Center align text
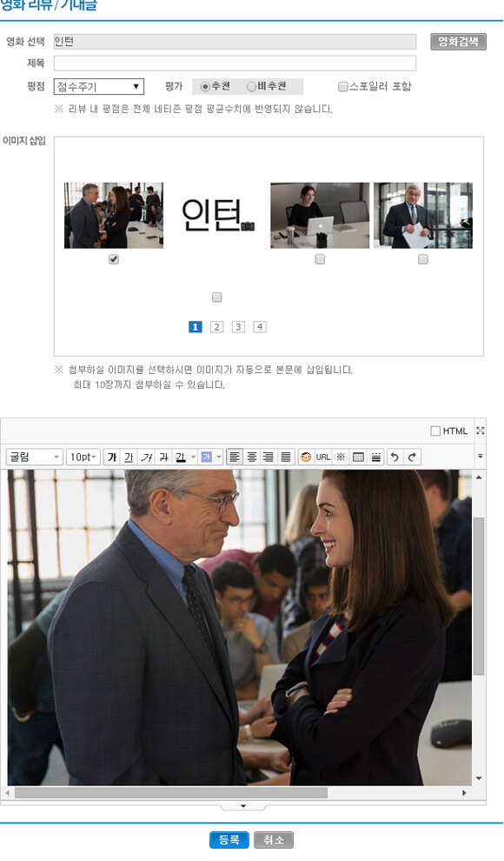 coord(252,457)
